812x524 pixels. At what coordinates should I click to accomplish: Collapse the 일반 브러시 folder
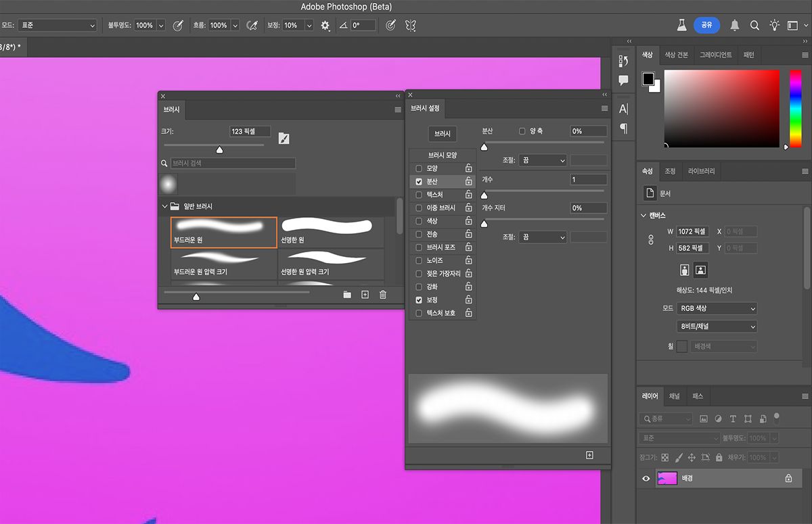click(164, 206)
